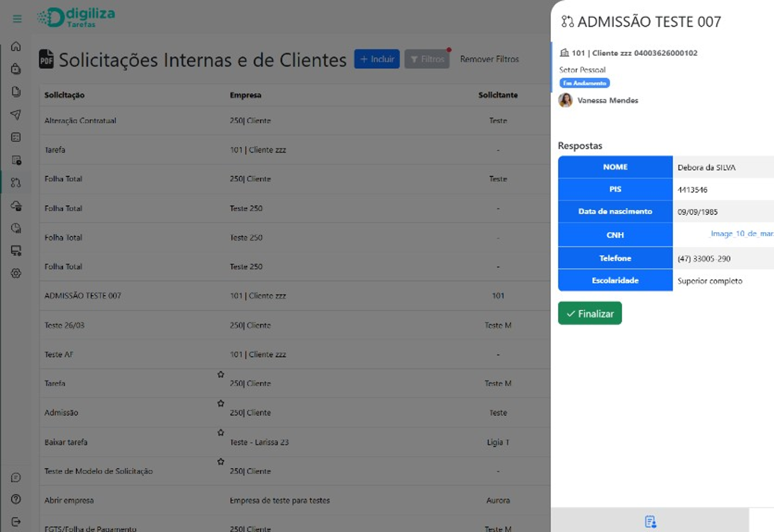Click the green Finalizar button
The height and width of the screenshot is (532, 774).
[590, 313]
